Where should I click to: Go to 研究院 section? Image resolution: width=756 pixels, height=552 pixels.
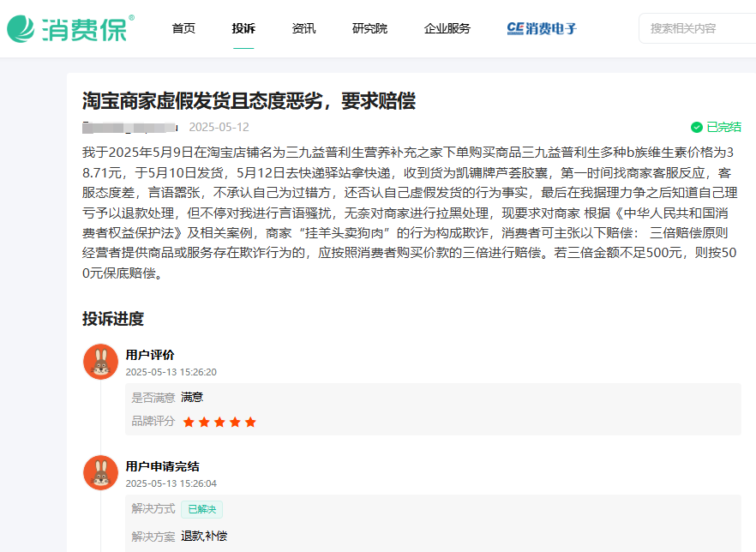click(x=369, y=28)
